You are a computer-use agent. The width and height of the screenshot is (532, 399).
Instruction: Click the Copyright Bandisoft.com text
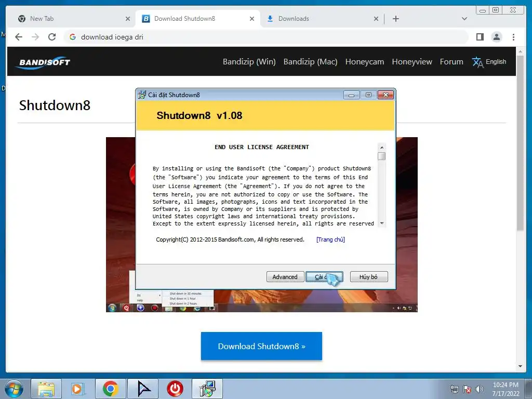[x=230, y=240]
